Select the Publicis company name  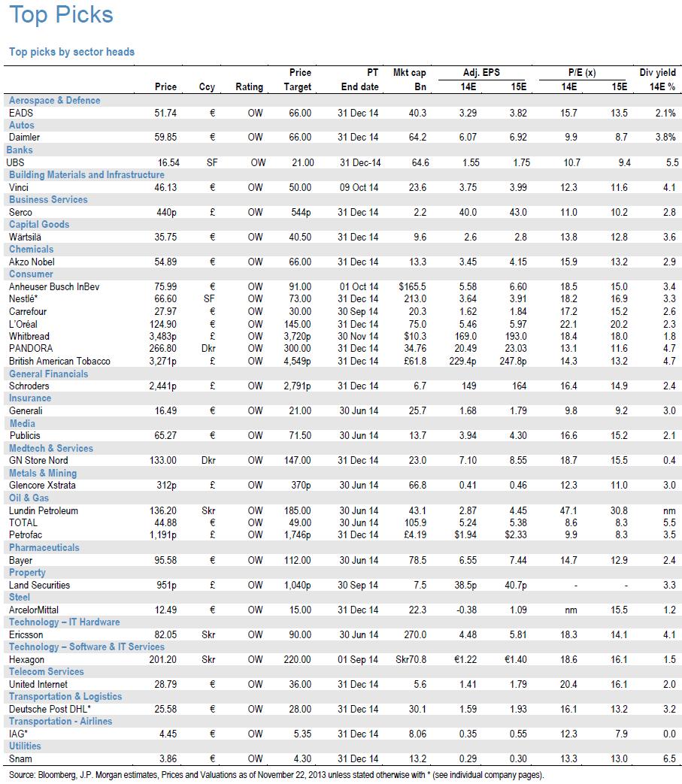click(25, 435)
